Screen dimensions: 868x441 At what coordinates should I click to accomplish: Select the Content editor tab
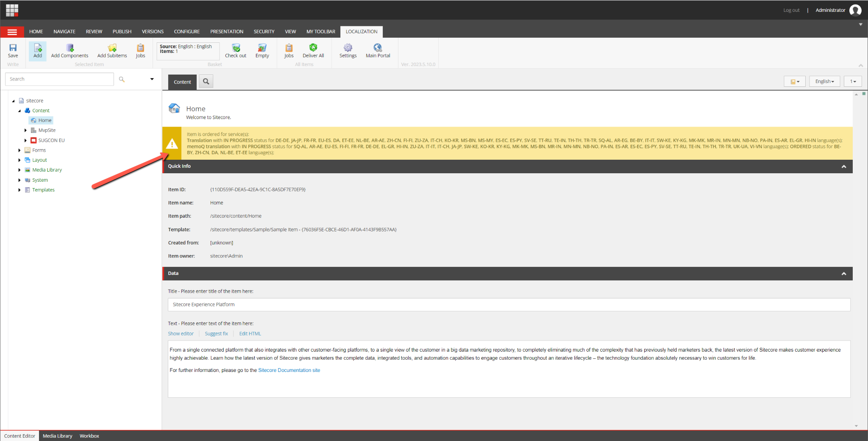182,82
